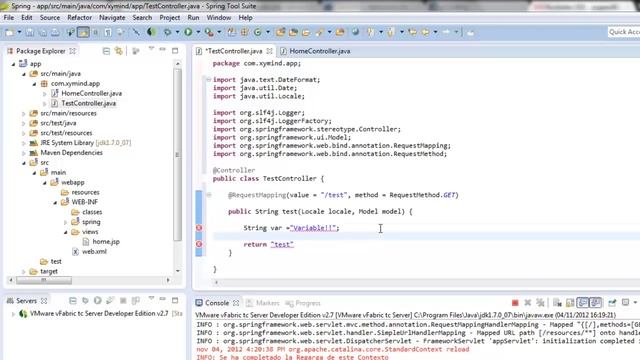Screen dimensions: 640x360
Task: Click the Save toolbar icon
Action: pyautogui.click(x=30, y=32)
